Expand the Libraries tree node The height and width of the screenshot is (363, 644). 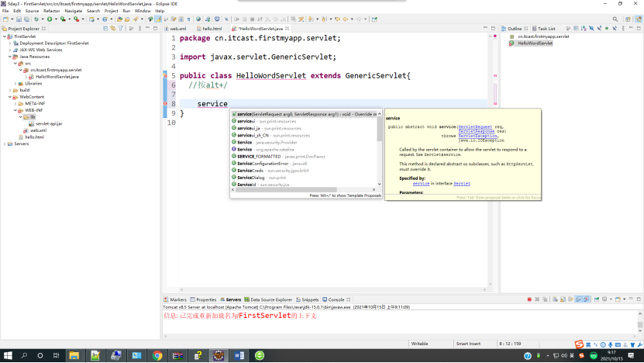pos(15,84)
